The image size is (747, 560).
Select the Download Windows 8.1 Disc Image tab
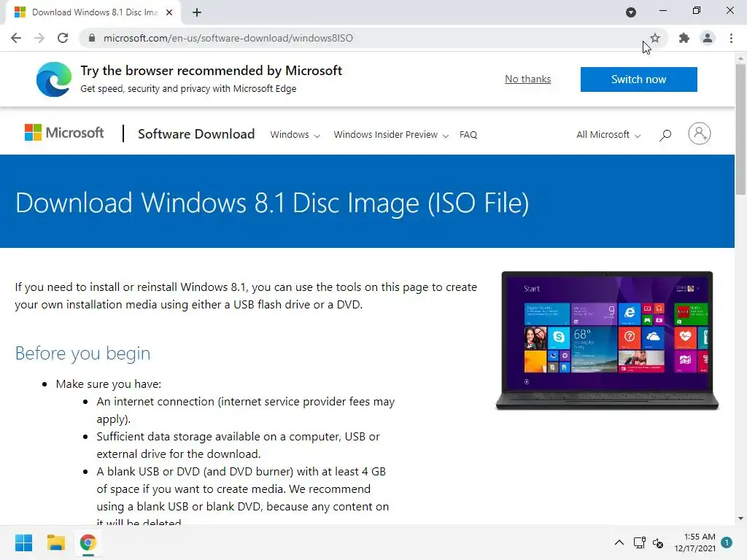tap(93, 12)
